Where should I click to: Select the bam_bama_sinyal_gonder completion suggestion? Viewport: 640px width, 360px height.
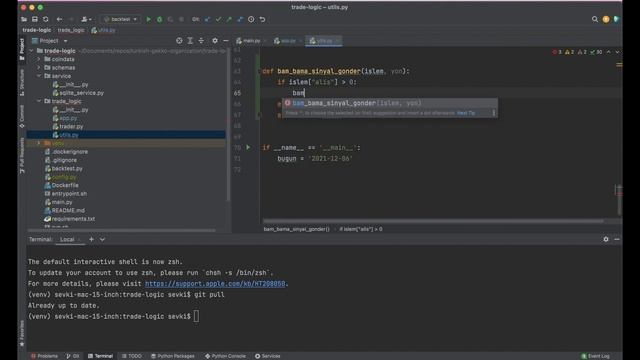pyautogui.click(x=390, y=103)
